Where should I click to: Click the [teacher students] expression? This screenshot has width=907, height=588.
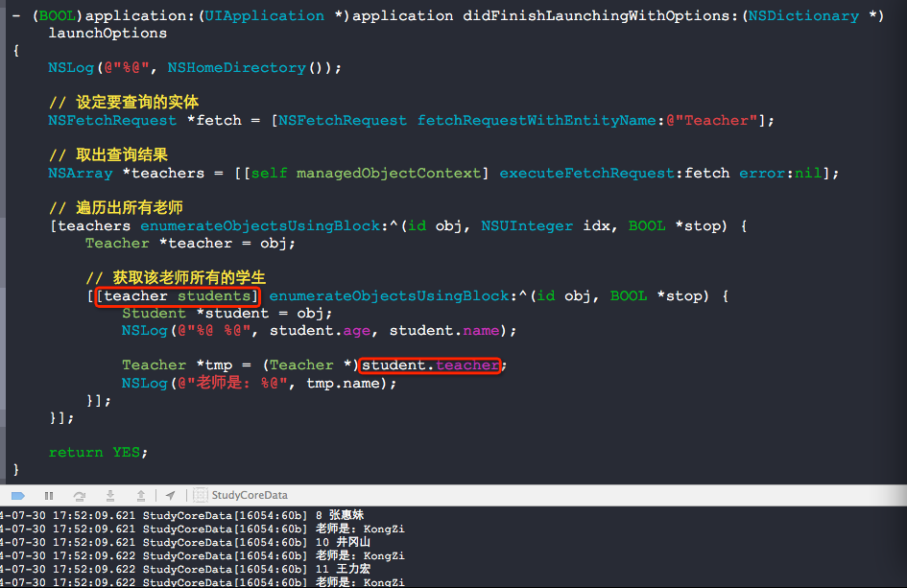[177, 296]
